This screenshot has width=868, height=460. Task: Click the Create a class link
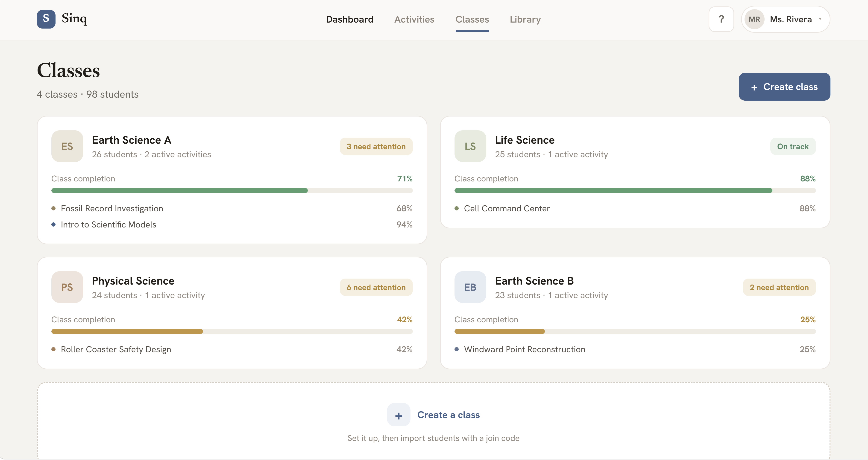(448, 415)
